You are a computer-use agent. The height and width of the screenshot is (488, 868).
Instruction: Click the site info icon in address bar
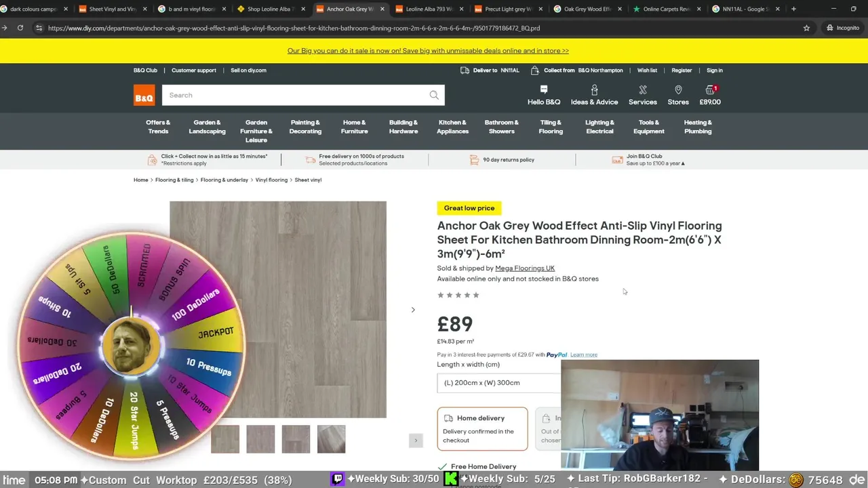(x=39, y=28)
